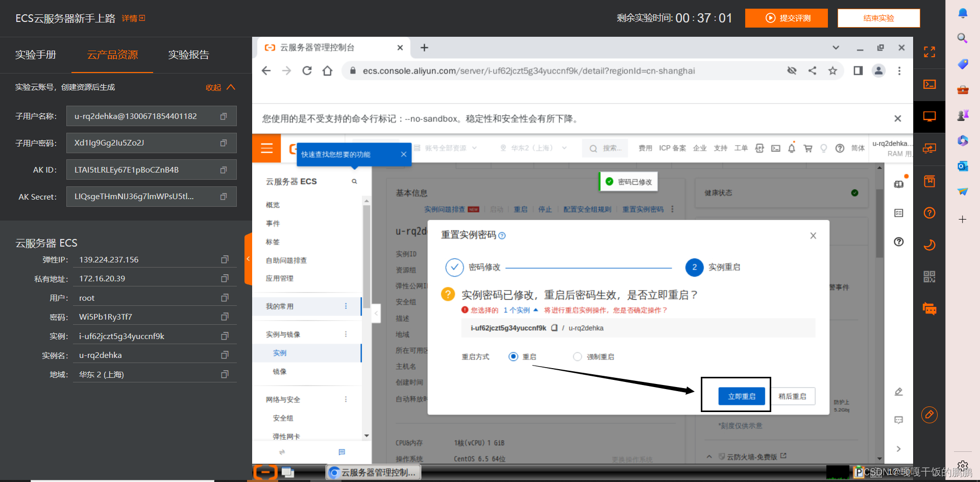Copy the sub-user name u-rq2dehka value
This screenshot has width=980, height=482.
point(223,116)
